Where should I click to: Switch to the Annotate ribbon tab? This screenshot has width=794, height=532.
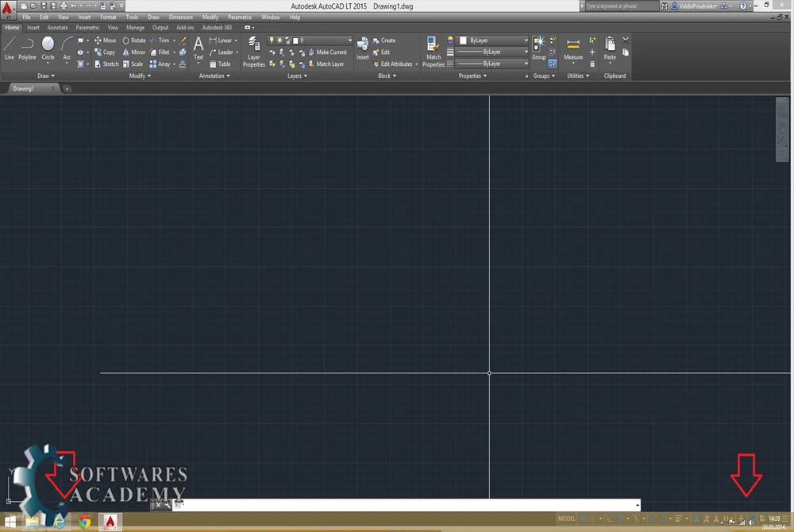(57, 28)
